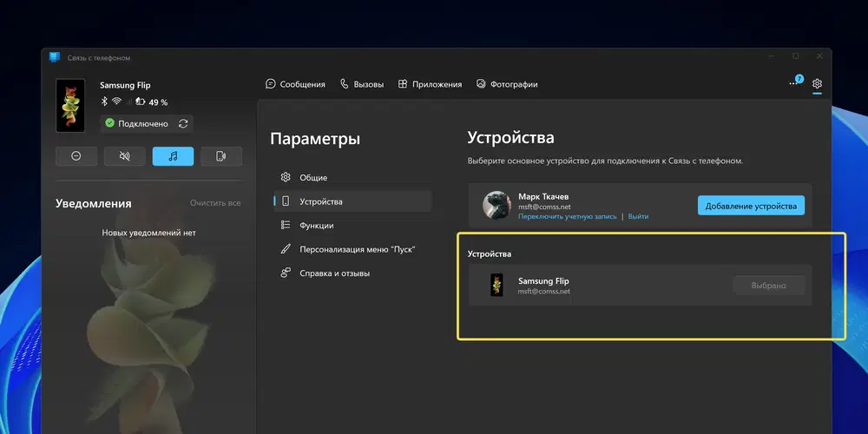The width and height of the screenshot is (868, 434).
Task: Open the settings gear icon
Action: coord(817,84)
